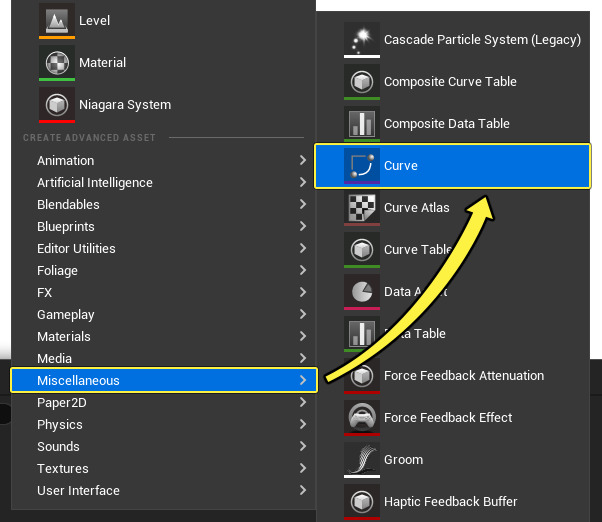The image size is (602, 522).
Task: Select Haptic Feedback Buffer label
Action: click(x=451, y=502)
